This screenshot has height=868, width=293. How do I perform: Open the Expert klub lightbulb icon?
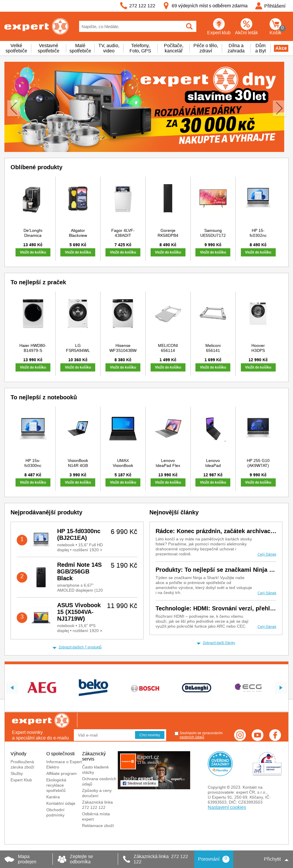[219, 24]
